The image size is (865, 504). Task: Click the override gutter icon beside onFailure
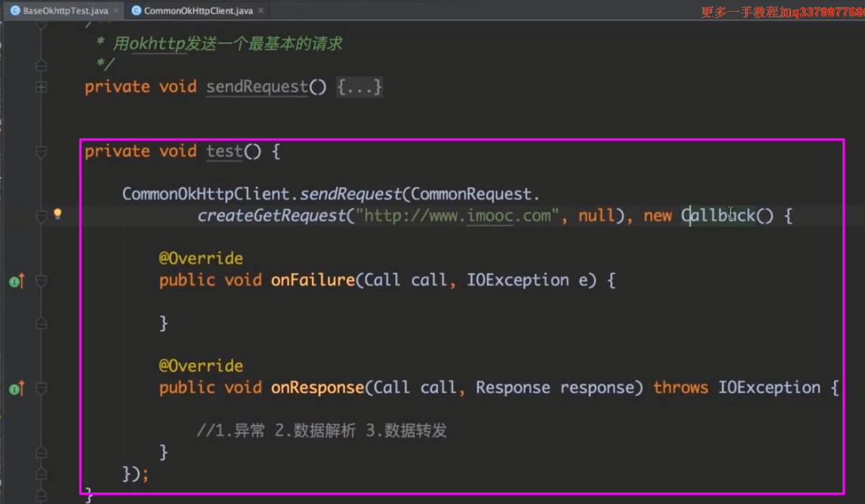[x=17, y=281]
